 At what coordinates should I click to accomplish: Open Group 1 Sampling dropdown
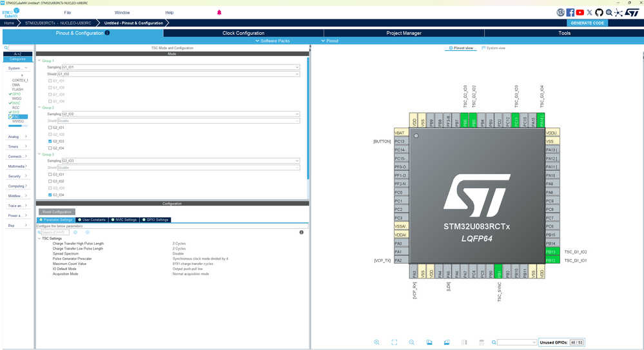click(x=181, y=68)
